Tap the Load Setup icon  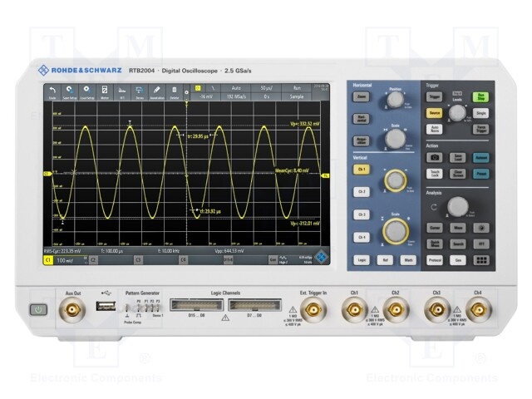[86, 91]
